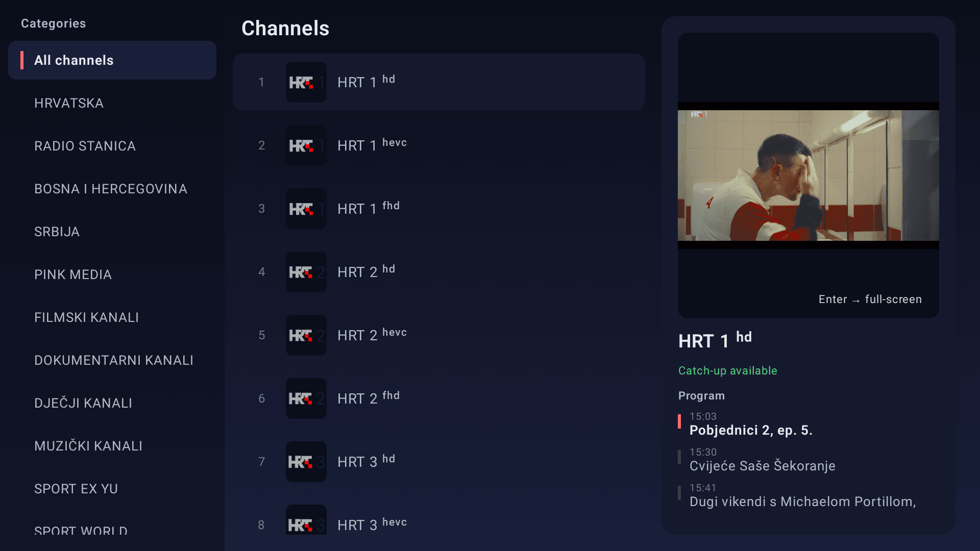The height and width of the screenshot is (551, 980).
Task: Click the Channels heading
Action: [285, 28]
